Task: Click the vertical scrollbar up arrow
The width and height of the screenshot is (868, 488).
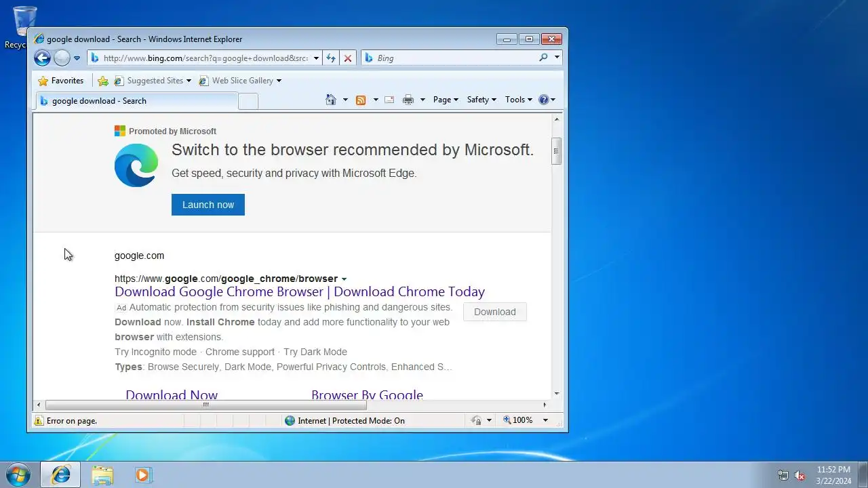Action: click(557, 119)
